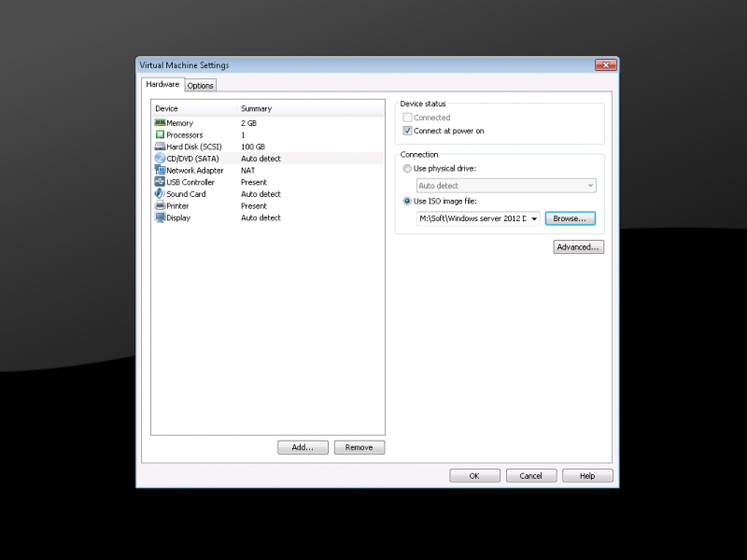Image resolution: width=747 pixels, height=560 pixels.
Task: Click Sound Card Auto detect summary
Action: (261, 194)
